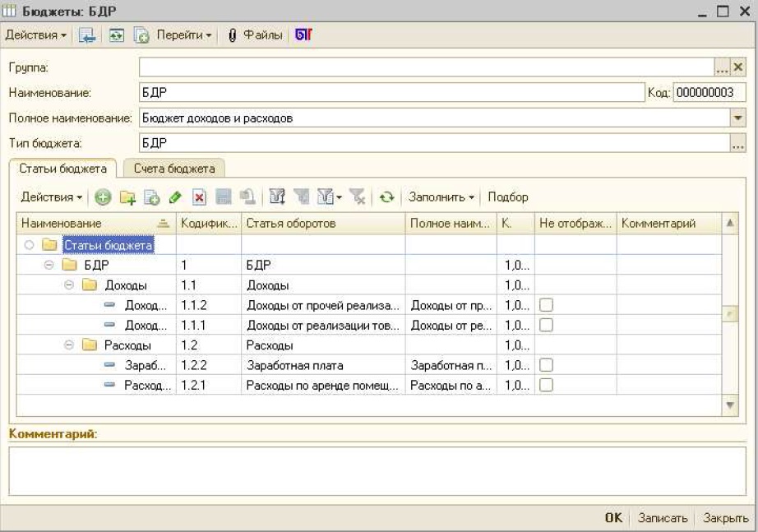Toggle checkbox in row 1.1.1

coord(546,325)
